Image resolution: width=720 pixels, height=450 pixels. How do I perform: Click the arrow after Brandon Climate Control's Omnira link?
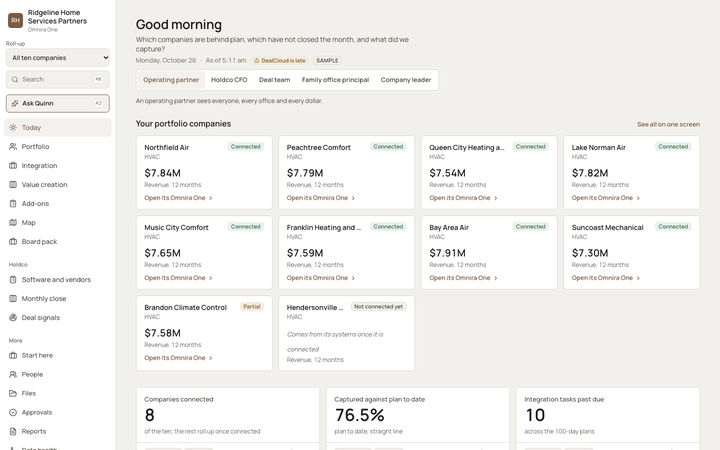click(x=211, y=358)
